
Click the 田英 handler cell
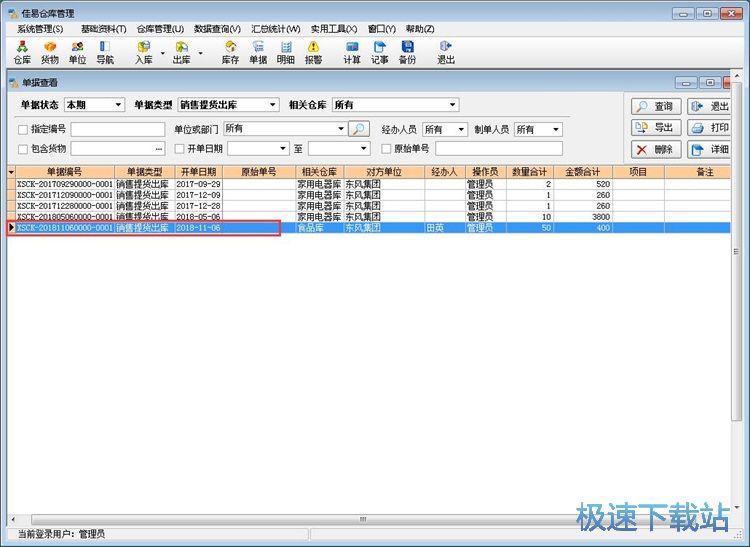pos(445,228)
